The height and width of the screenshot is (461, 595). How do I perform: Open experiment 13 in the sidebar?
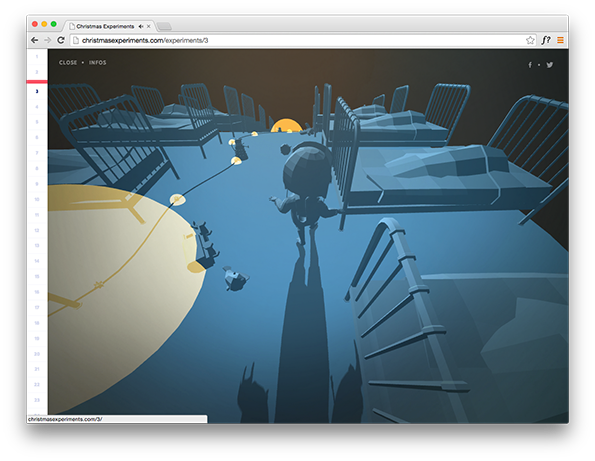click(x=37, y=245)
